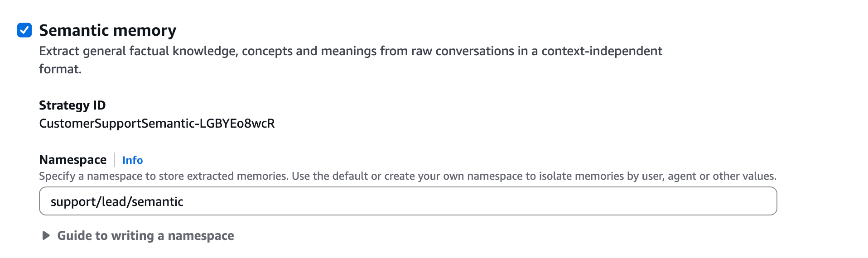Viewport: 868px width, 258px height.
Task: Click the Strategy ID value CustomerSupportSemantic-LGBYEo8wcR
Action: click(x=157, y=124)
